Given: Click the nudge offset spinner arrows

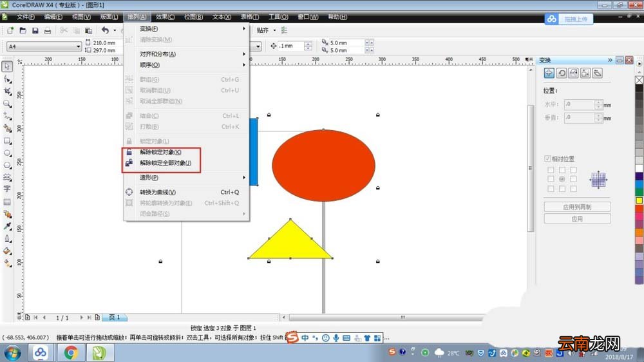Looking at the screenshot, I should pyautogui.click(x=308, y=46).
